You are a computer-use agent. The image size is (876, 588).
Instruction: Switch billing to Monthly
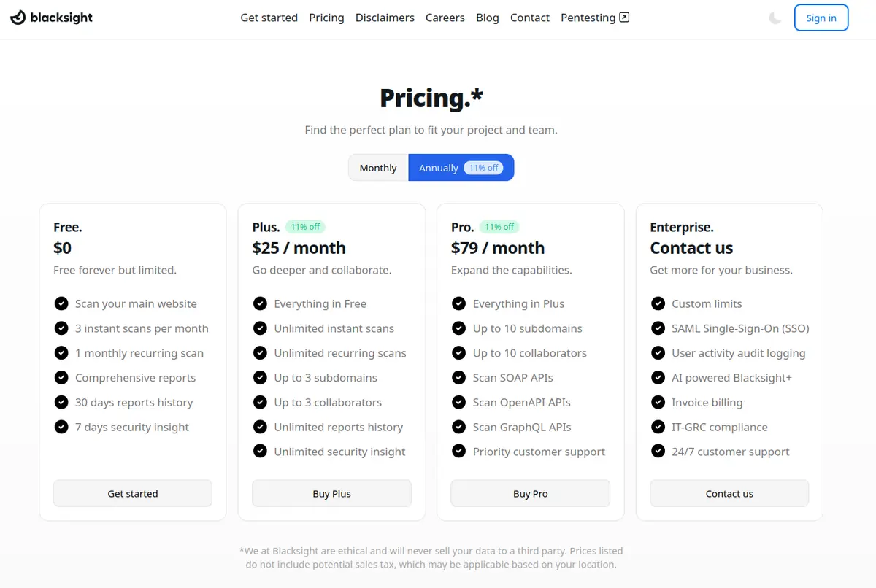(x=378, y=168)
